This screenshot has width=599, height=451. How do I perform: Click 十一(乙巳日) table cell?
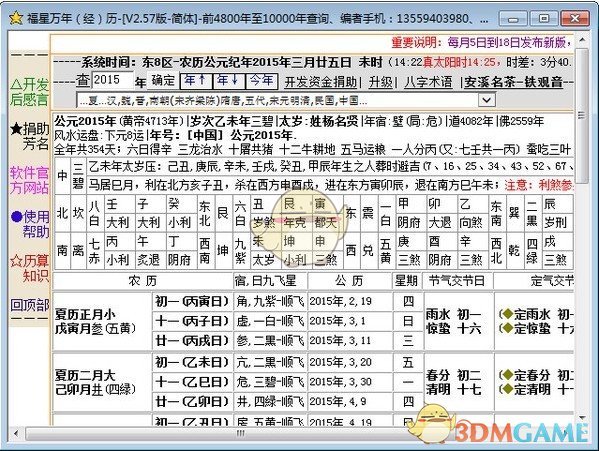(192, 382)
